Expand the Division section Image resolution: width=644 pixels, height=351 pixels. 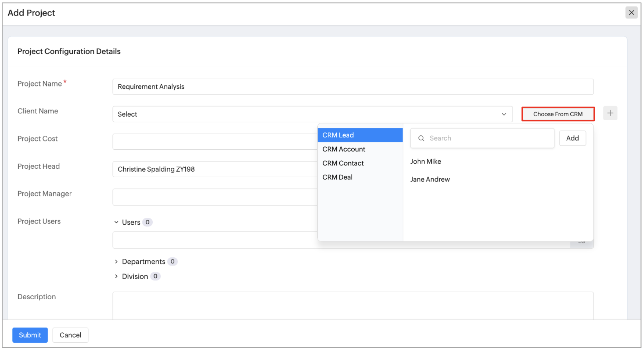[x=116, y=276]
